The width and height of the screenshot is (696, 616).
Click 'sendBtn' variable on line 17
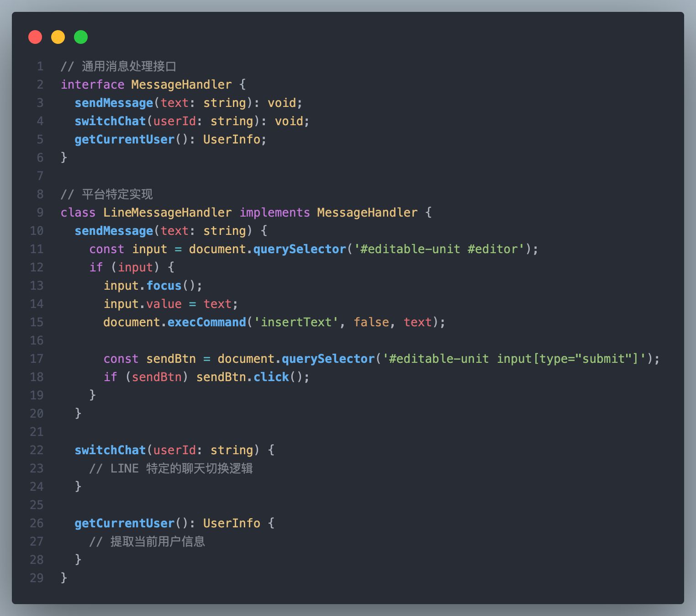[x=171, y=359]
